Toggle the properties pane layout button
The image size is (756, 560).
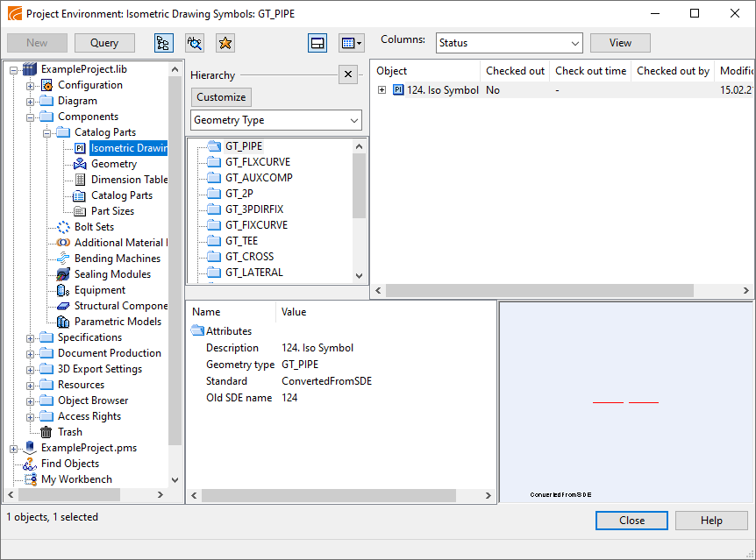[317, 43]
